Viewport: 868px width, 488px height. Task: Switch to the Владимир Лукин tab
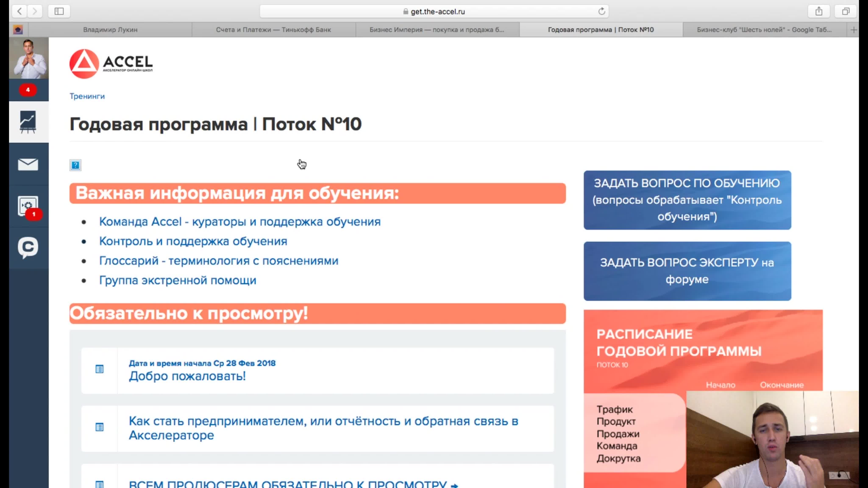point(110,30)
